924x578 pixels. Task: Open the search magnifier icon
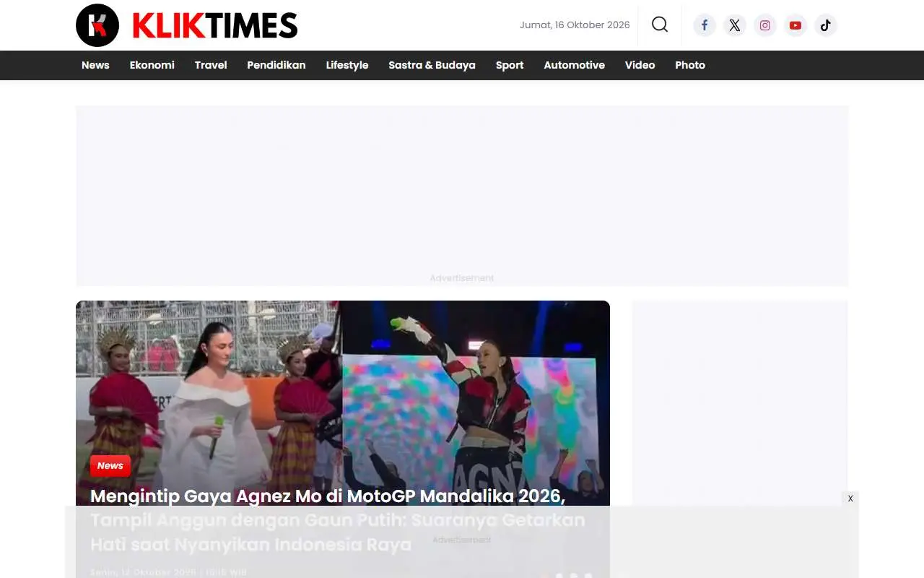[x=660, y=25]
